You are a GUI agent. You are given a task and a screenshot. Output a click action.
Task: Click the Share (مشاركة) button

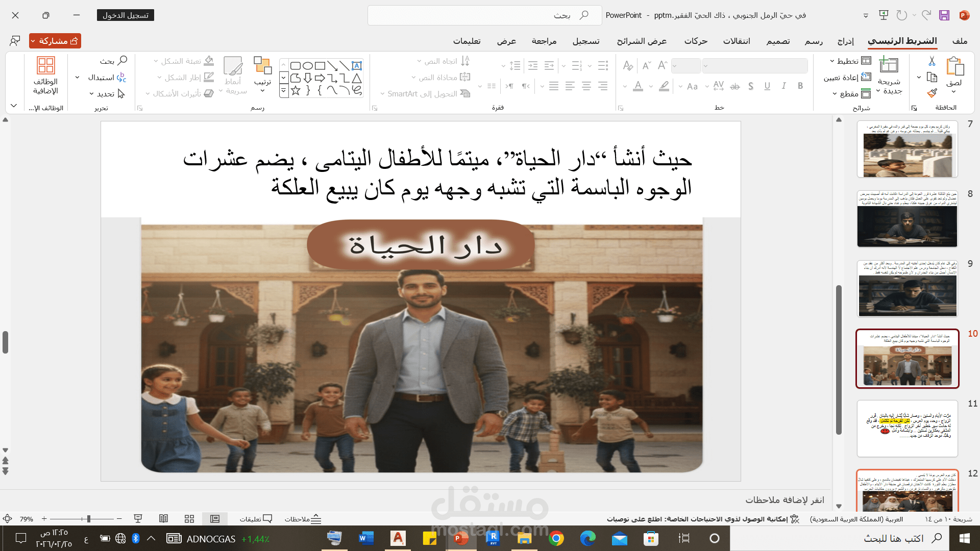pos(55,41)
